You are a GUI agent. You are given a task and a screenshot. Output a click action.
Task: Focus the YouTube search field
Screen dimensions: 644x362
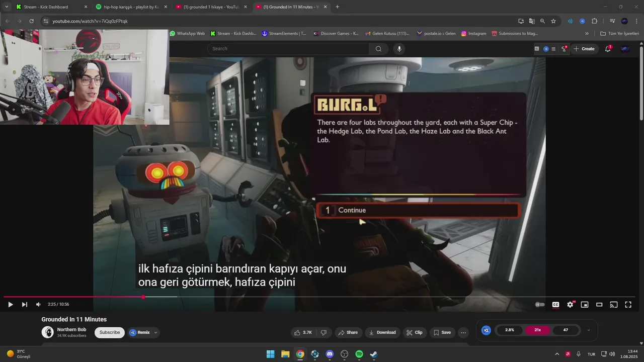click(x=289, y=49)
